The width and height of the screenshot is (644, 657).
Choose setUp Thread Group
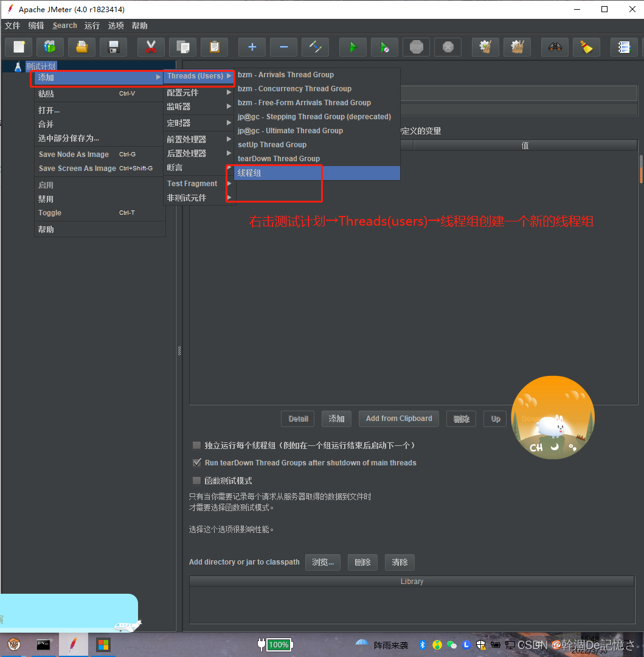pyautogui.click(x=317, y=145)
